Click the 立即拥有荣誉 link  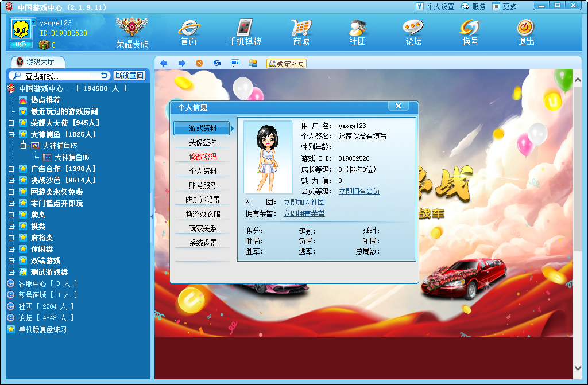[x=304, y=213]
